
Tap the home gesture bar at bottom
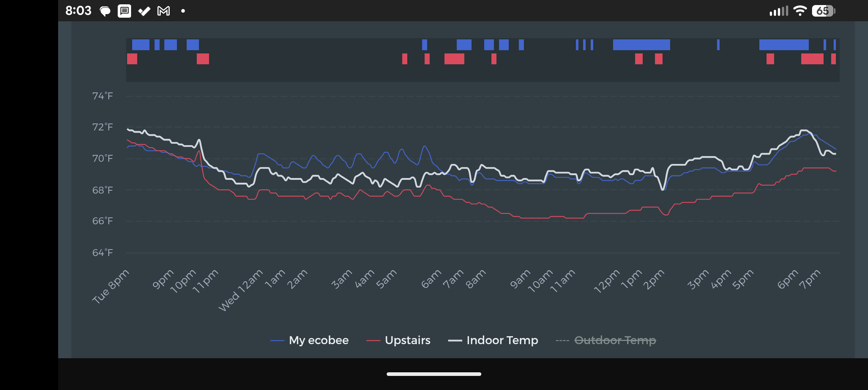[434, 374]
